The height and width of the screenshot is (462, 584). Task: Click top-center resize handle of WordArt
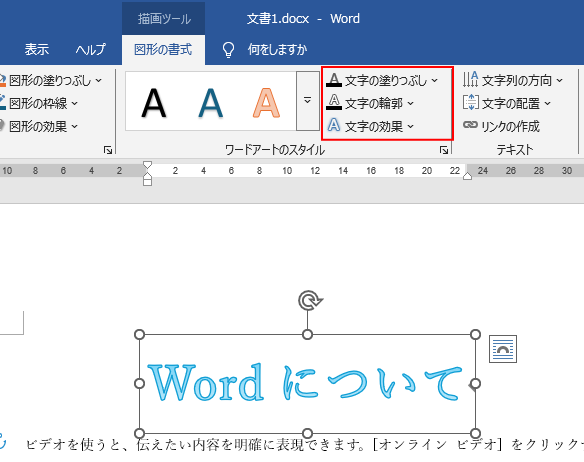tap(307, 335)
